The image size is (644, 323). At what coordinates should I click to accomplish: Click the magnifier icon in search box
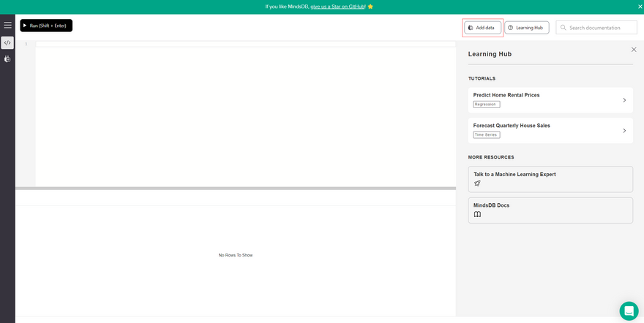coord(563,28)
